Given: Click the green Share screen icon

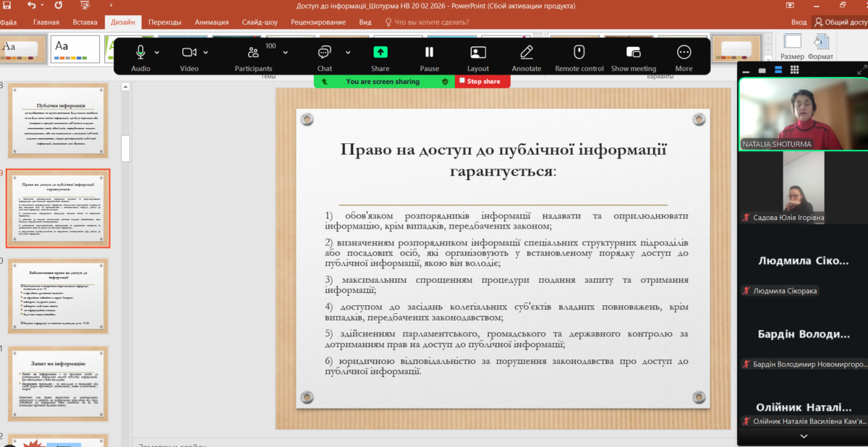Looking at the screenshot, I should 380,52.
